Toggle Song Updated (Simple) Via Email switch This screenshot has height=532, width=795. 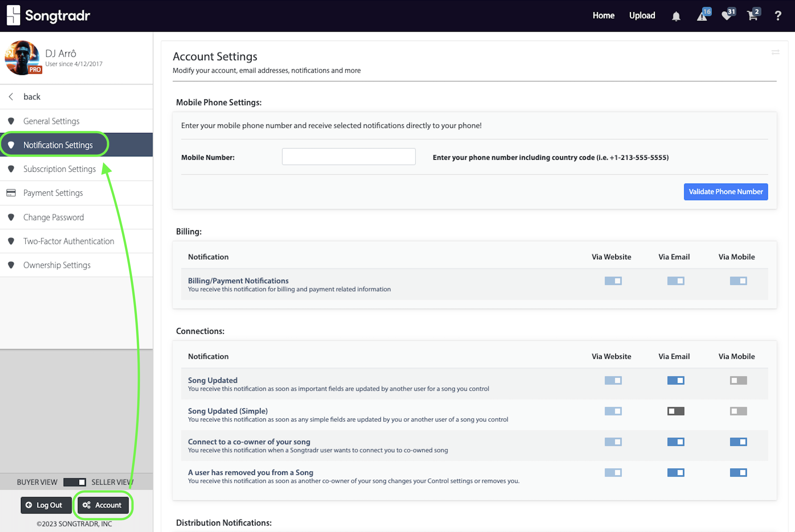(676, 412)
